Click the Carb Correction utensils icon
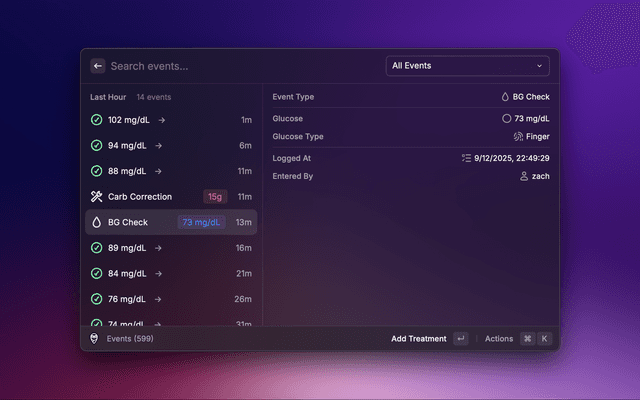 click(x=96, y=197)
